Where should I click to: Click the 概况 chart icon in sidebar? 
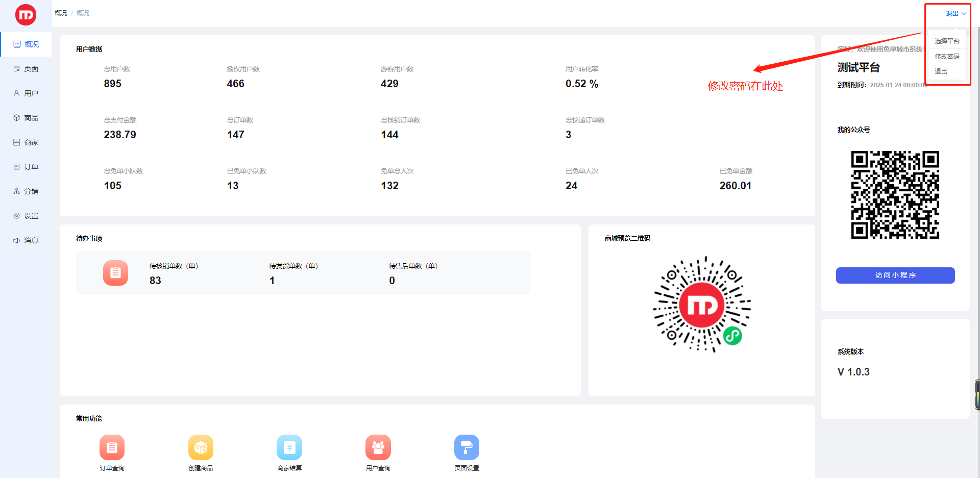pyautogui.click(x=17, y=44)
